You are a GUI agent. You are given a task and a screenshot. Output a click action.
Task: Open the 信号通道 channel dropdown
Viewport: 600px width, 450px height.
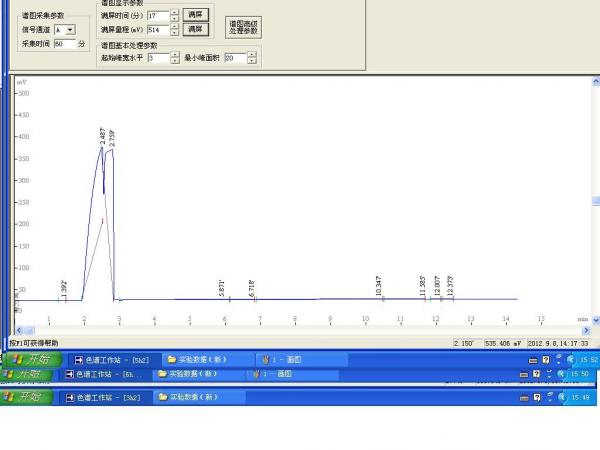coord(70,29)
